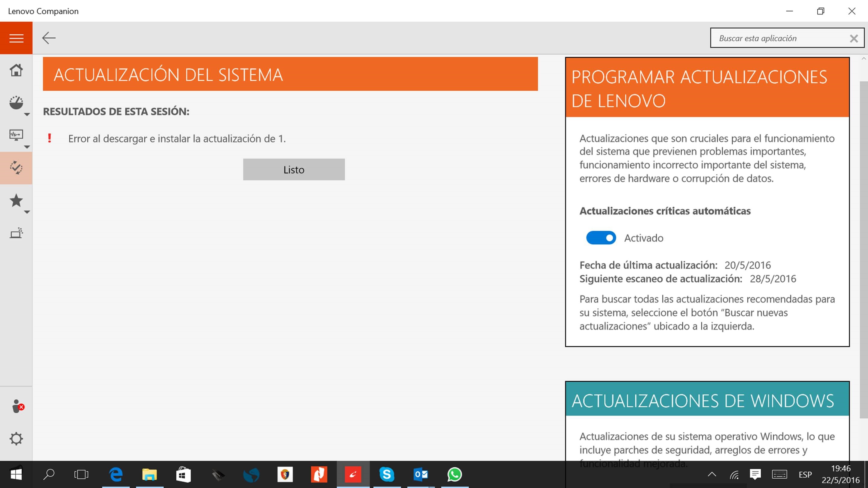Viewport: 868px width, 488px height.
Task: Open taskbar search
Action: (49, 474)
